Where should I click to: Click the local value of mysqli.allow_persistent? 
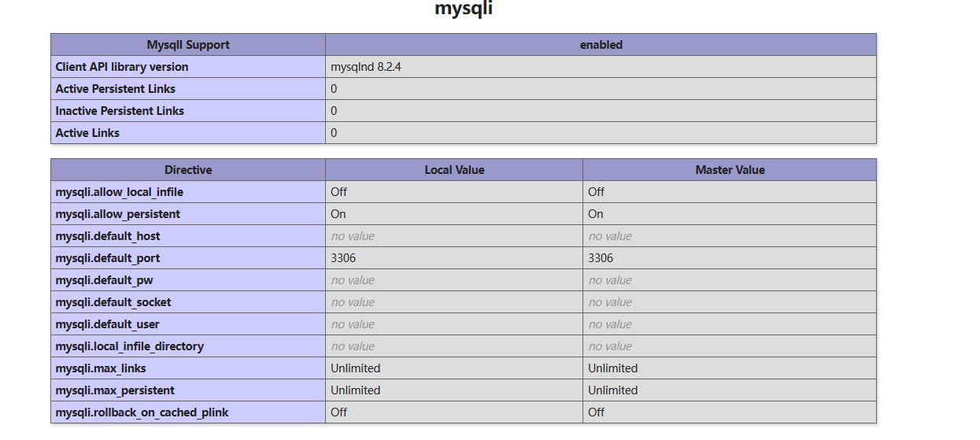pyautogui.click(x=338, y=214)
